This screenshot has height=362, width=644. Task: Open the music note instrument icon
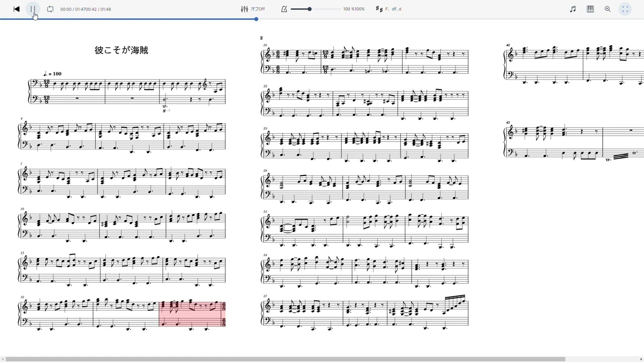[573, 9]
